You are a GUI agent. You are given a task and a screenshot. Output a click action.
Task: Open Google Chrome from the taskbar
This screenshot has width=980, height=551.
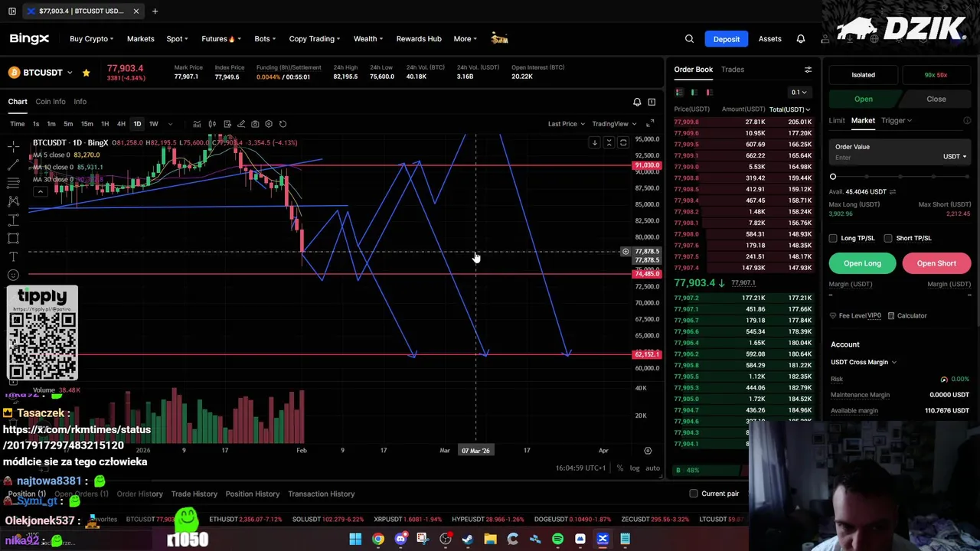[x=377, y=540]
